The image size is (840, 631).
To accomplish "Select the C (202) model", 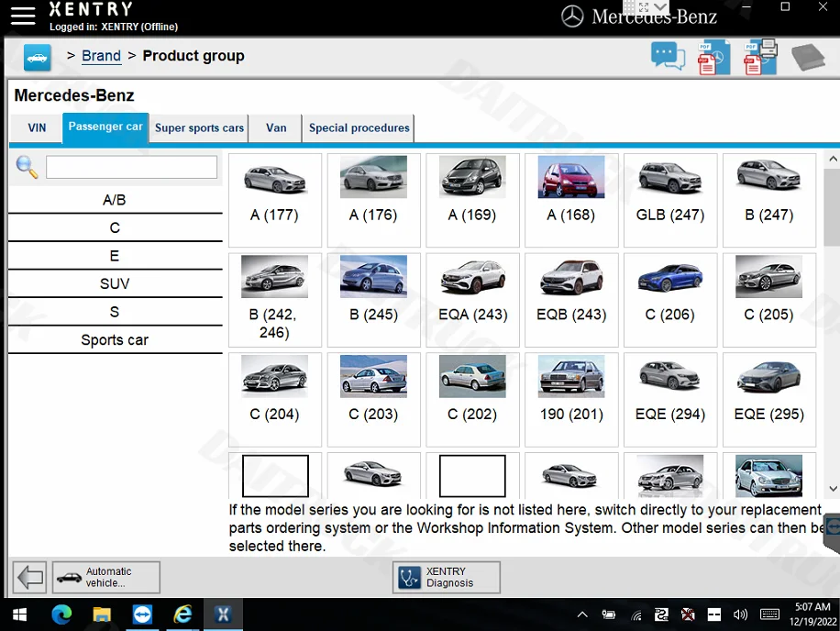I will (472, 400).
